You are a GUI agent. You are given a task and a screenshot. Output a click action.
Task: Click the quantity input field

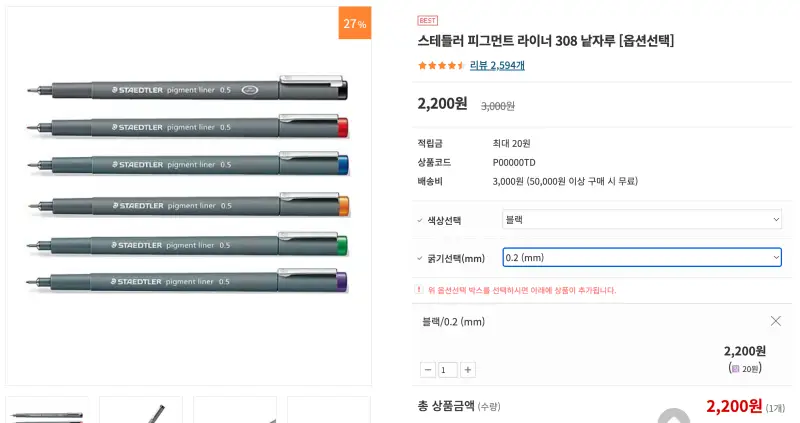click(448, 370)
